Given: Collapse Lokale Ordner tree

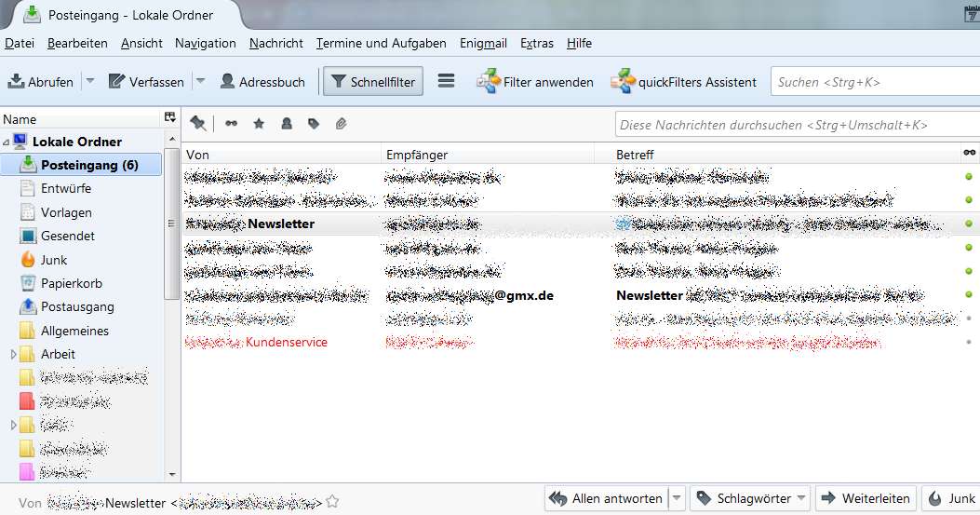Looking at the screenshot, I should pyautogui.click(x=7, y=142).
